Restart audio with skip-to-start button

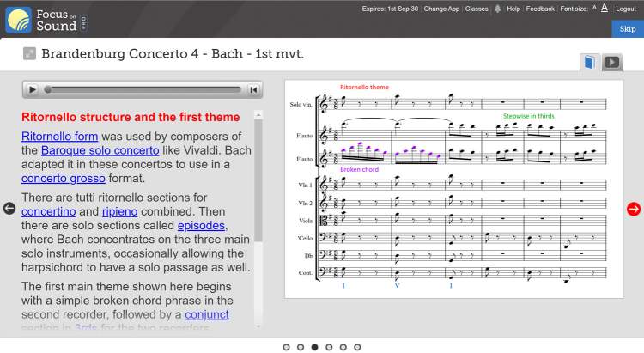(253, 89)
